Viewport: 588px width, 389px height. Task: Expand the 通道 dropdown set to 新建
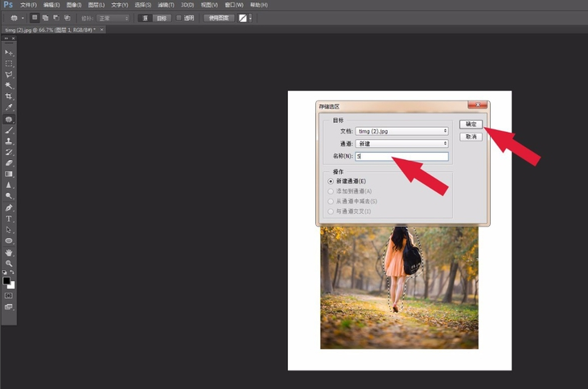[x=401, y=144]
